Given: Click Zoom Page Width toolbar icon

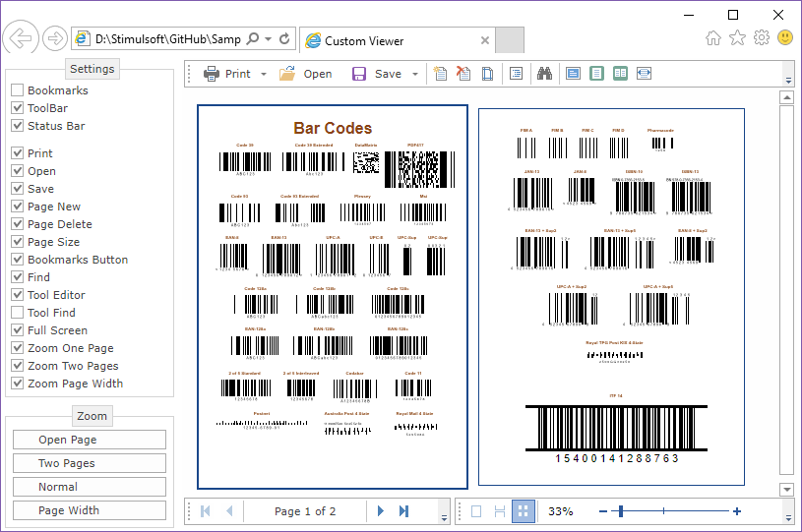Looking at the screenshot, I should click(644, 74).
